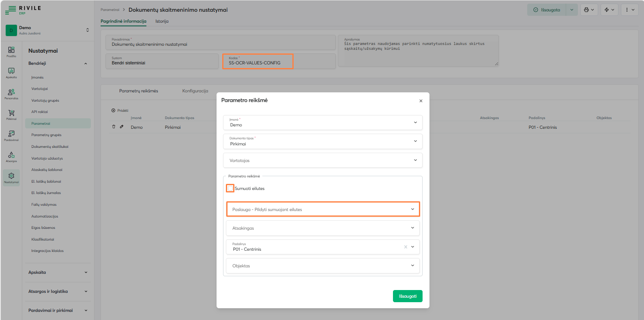Screen dimensions: 644x320
Task: Switch to the Konfiguracija tab
Action: [x=195, y=91]
